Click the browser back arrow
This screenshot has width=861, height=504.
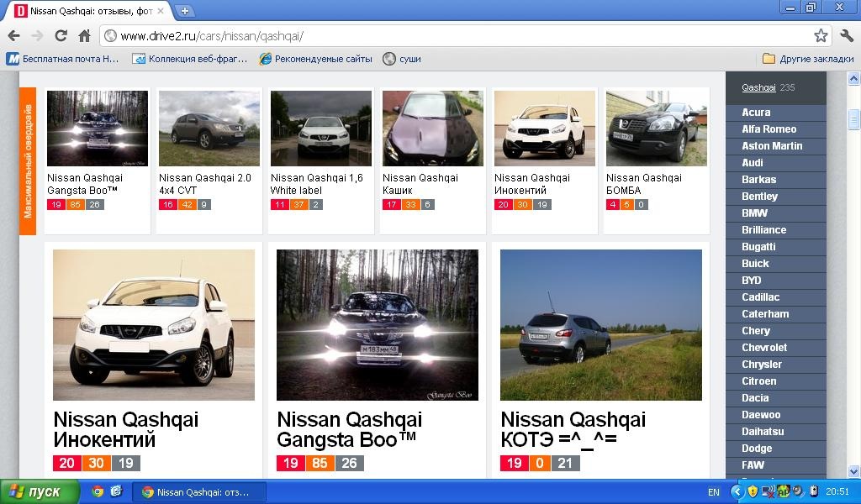pos(14,36)
